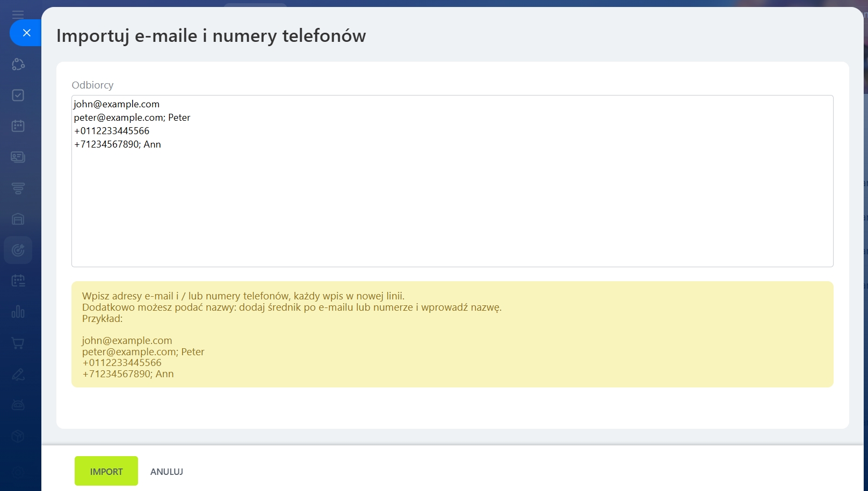
Task: Open the Marketing target icon in the sidebar
Action: click(x=18, y=250)
